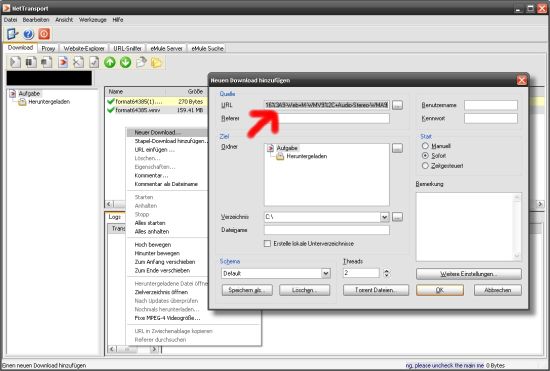The width and height of the screenshot is (550, 371).
Task: Open the Hilfe menu
Action: [118, 20]
